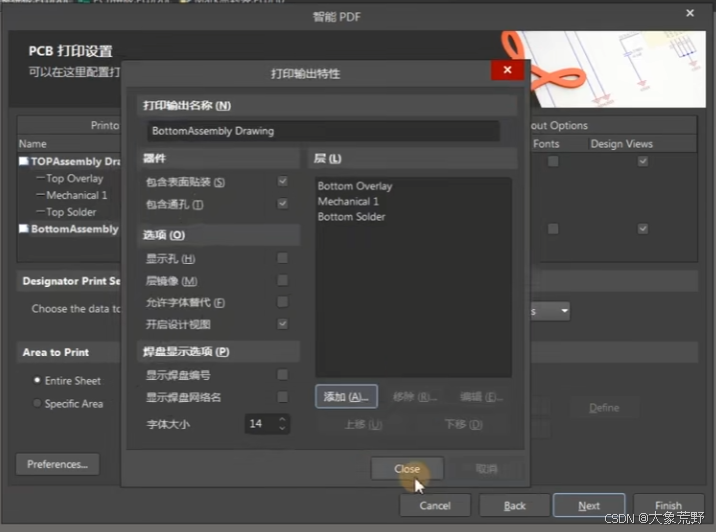Click the 字体大小 value field showing 14
This screenshot has width=716, height=532.
click(x=260, y=424)
